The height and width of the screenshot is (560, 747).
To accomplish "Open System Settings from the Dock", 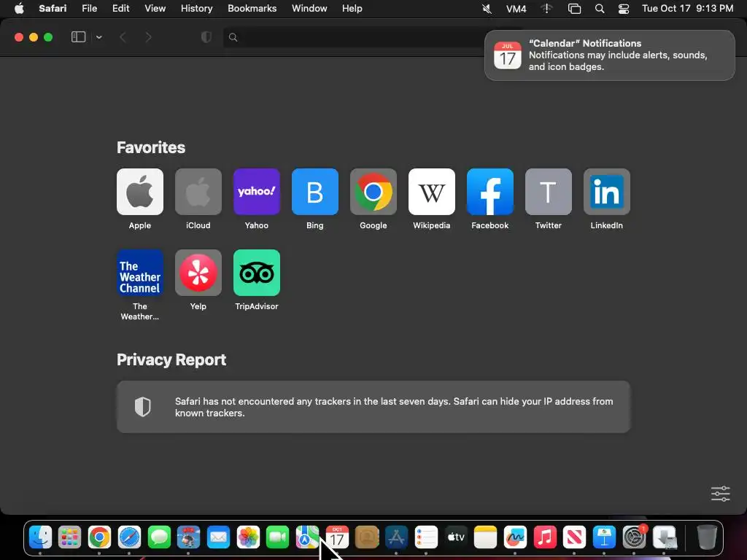I will (x=634, y=537).
